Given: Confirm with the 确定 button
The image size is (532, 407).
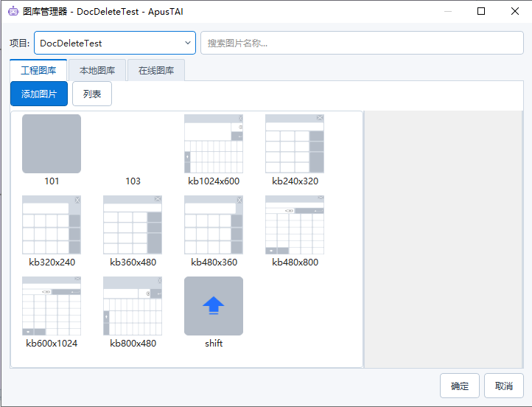Looking at the screenshot, I should 459,386.
